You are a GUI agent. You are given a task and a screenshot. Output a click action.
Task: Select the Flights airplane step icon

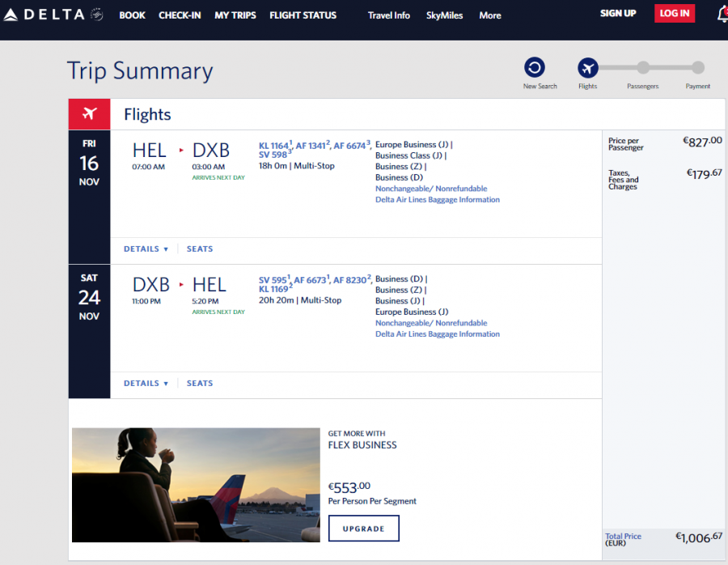pyautogui.click(x=588, y=67)
